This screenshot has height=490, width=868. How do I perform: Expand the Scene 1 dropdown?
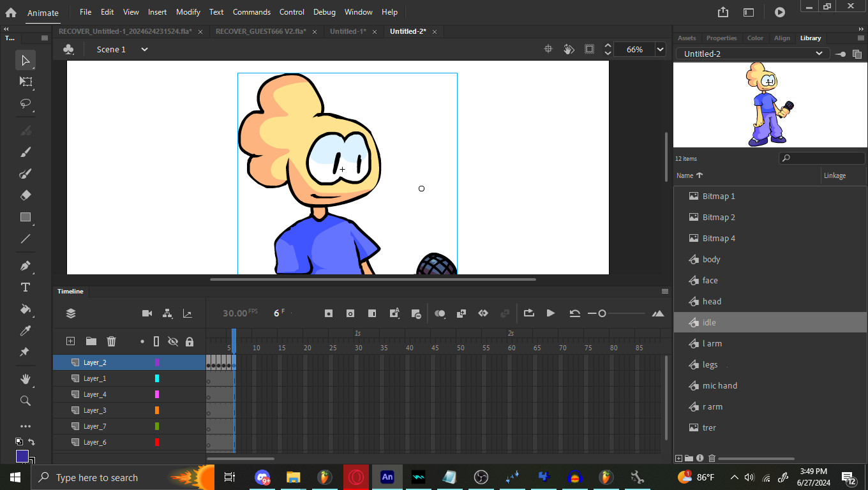coord(144,49)
